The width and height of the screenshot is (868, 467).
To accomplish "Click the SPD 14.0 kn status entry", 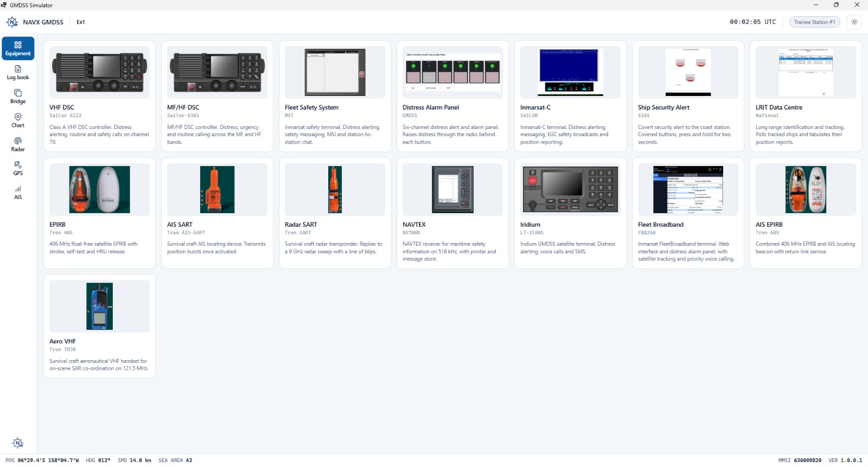I will 135,460.
